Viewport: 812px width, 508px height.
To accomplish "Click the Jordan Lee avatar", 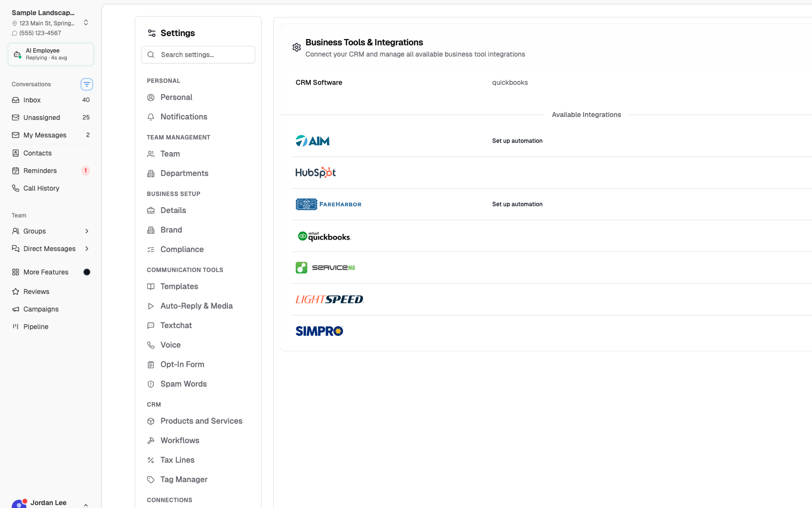I will [20, 504].
